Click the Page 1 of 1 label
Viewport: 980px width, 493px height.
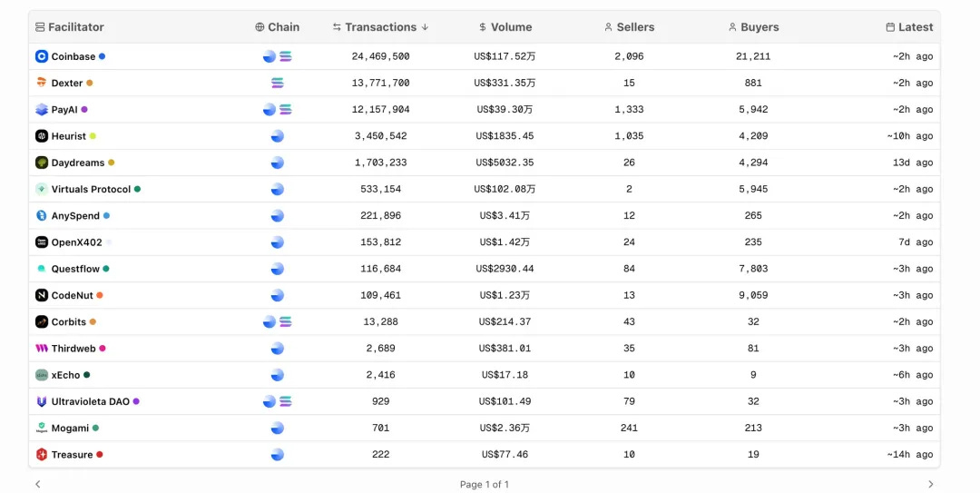click(485, 484)
